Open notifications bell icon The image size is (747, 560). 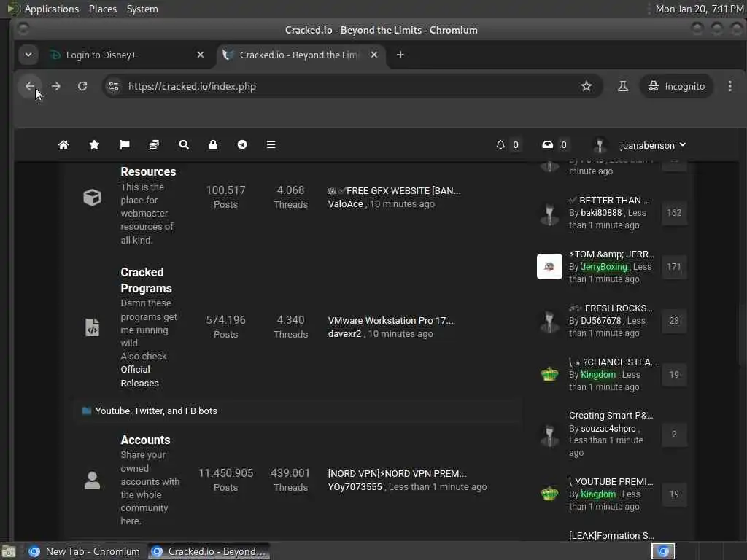500,145
